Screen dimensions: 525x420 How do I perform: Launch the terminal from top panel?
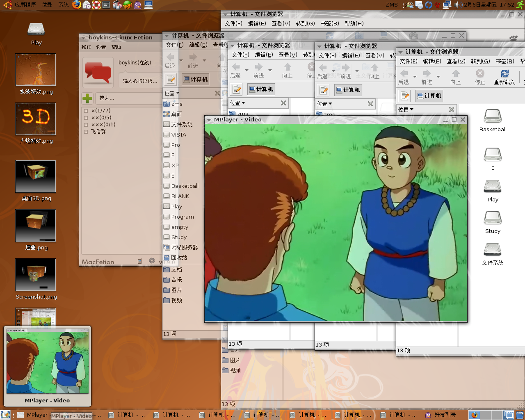106,5
